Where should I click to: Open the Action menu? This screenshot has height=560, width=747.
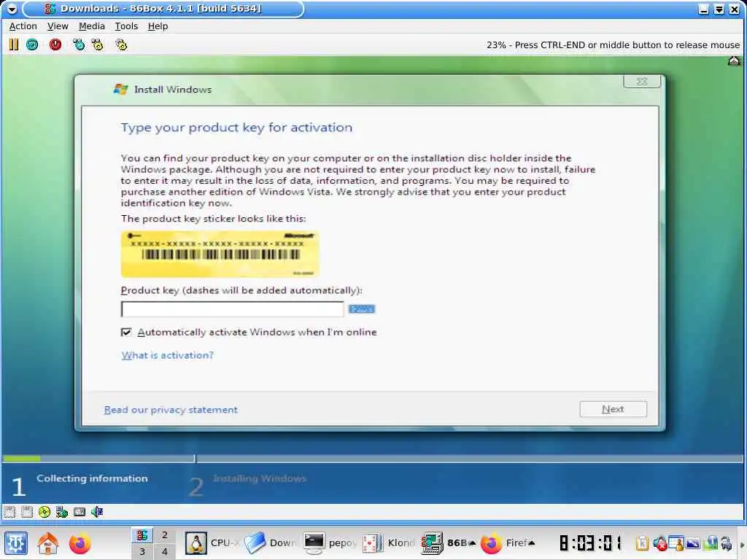(x=23, y=26)
